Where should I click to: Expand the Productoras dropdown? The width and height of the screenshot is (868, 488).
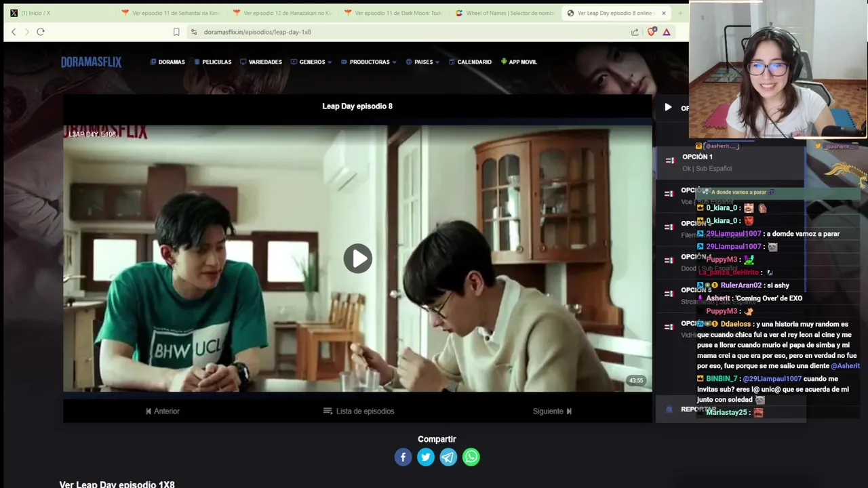[x=369, y=62]
